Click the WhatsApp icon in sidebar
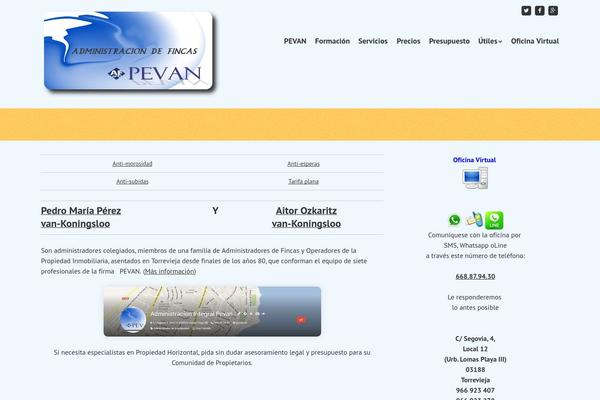 pos(454,220)
